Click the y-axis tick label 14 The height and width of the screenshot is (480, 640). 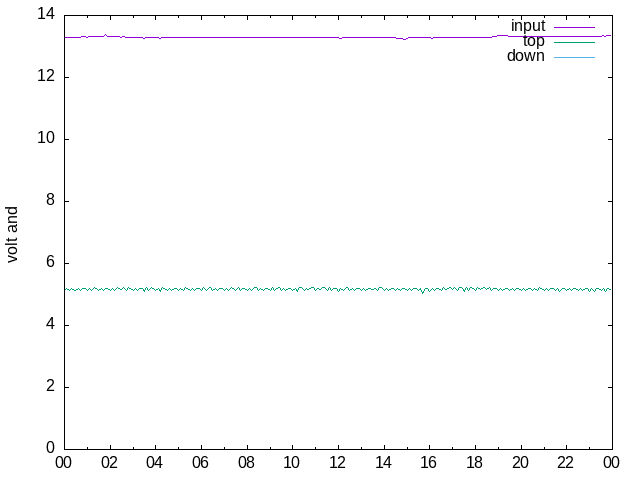(x=45, y=15)
